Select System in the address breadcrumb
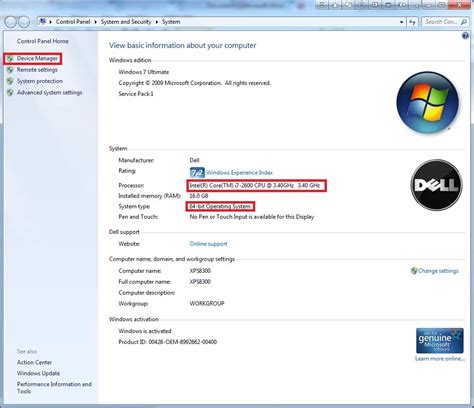The height and width of the screenshot is (408, 474). click(x=171, y=22)
